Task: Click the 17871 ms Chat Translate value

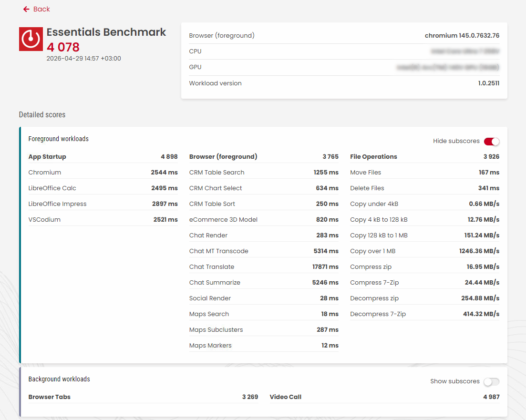Action: 325,267
